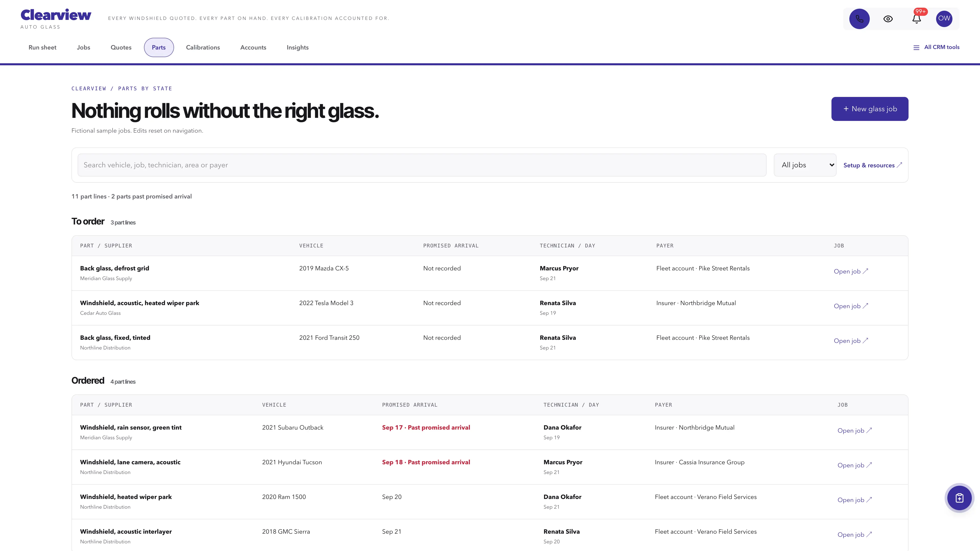Toggle the eye visibility icon in header
This screenshot has width=980, height=551.
(x=888, y=19)
